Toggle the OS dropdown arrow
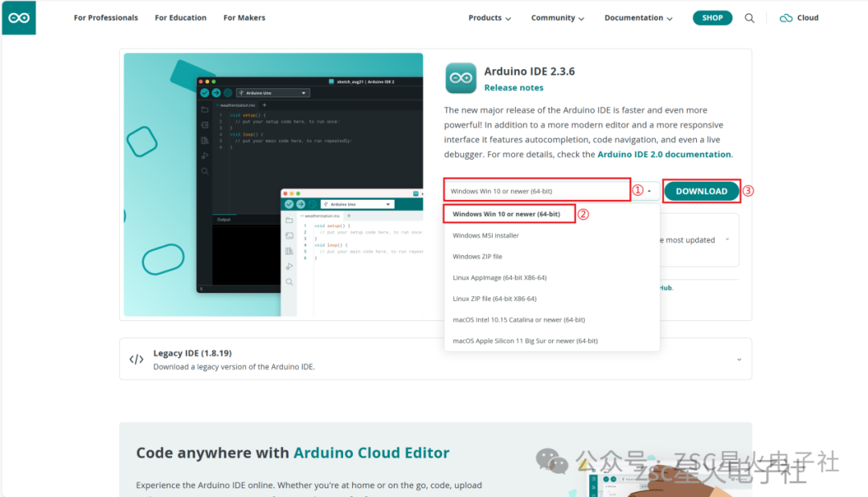 coord(649,191)
